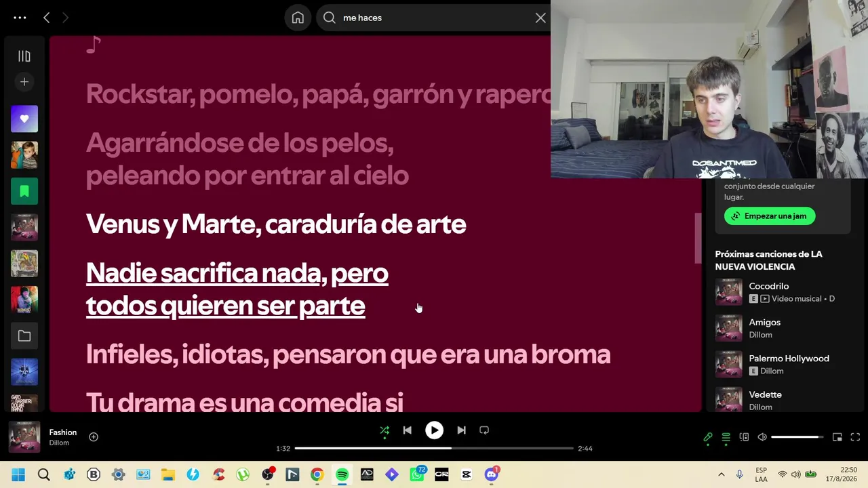Image resolution: width=868 pixels, height=488 pixels.
Task: Jump to lyric "Tu drama es una comedia si"
Action: pos(245,402)
